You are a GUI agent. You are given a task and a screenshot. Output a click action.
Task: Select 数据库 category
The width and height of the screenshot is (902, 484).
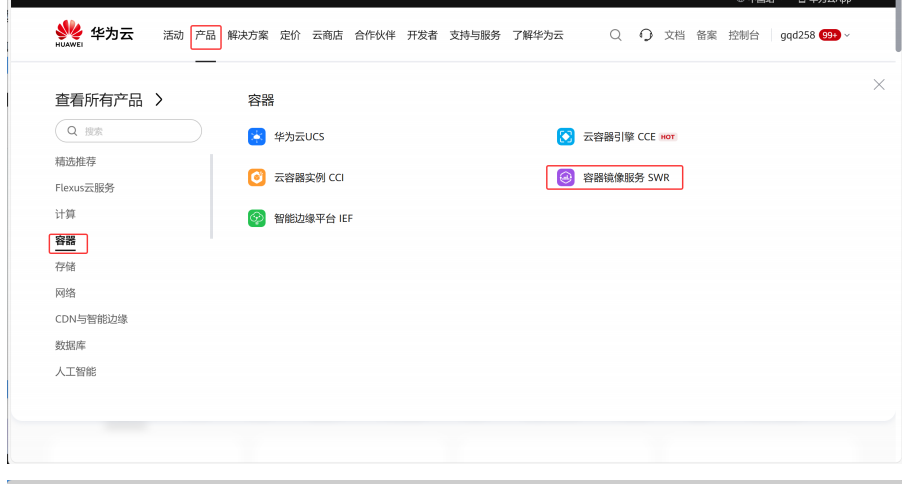pyautogui.click(x=70, y=345)
